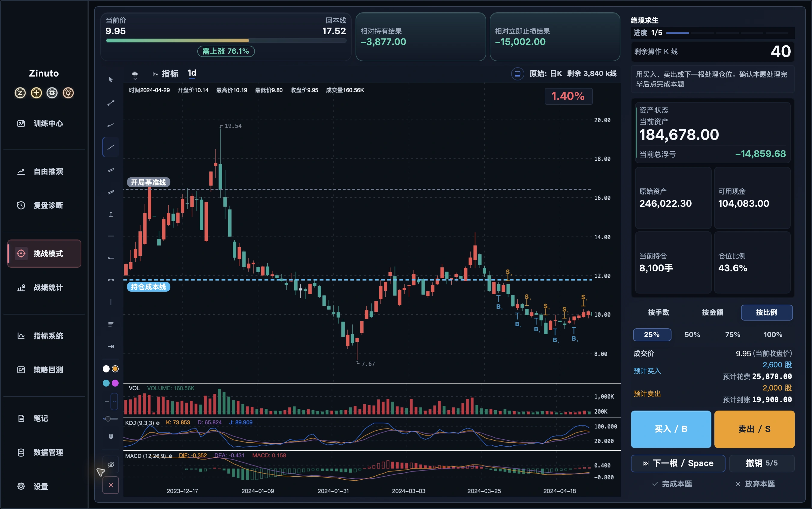812x509 pixels.
Task: Open 复盘诊断 in the sidebar
Action: (x=44, y=205)
